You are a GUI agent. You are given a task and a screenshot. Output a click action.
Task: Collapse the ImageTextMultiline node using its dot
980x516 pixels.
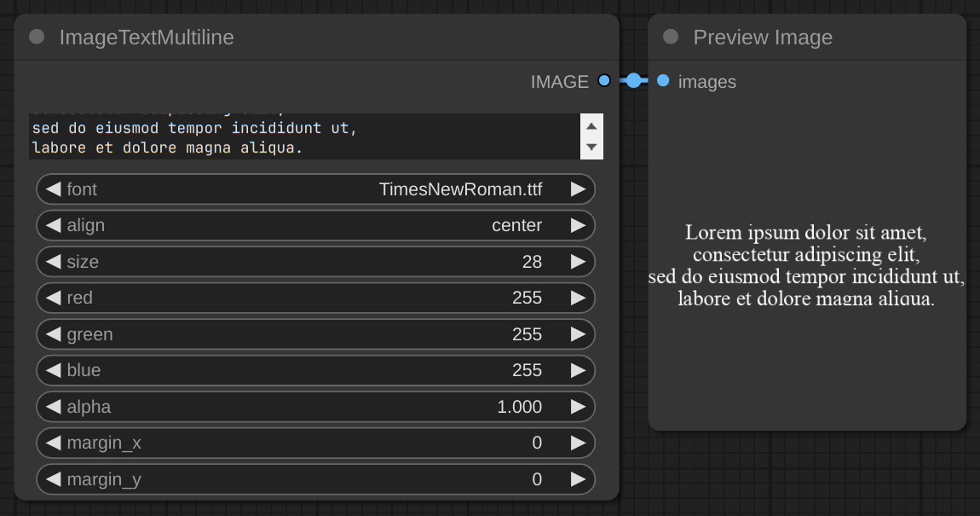coord(37,37)
